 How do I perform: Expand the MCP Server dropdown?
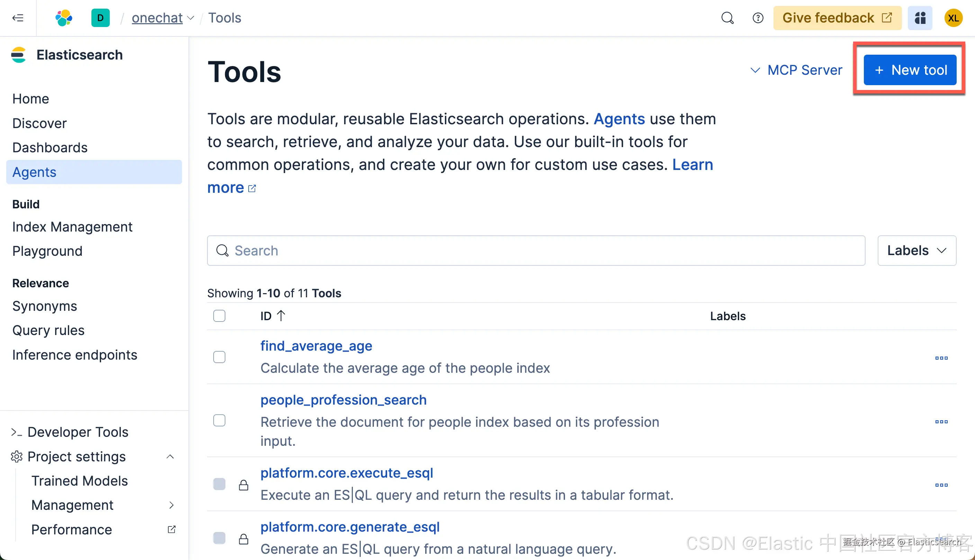tap(796, 70)
